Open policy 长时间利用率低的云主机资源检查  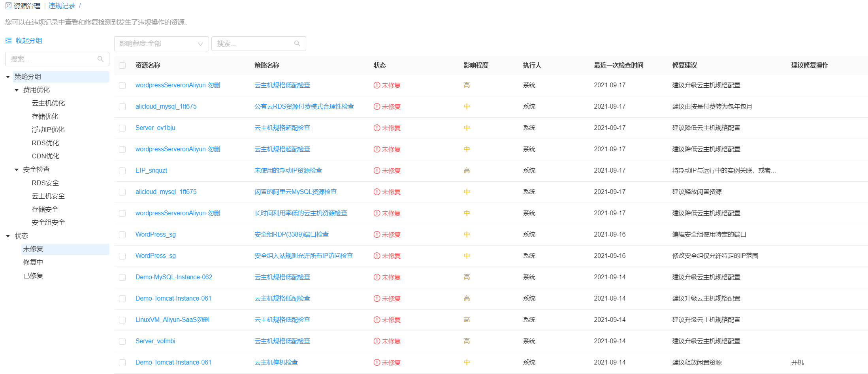[x=301, y=213]
